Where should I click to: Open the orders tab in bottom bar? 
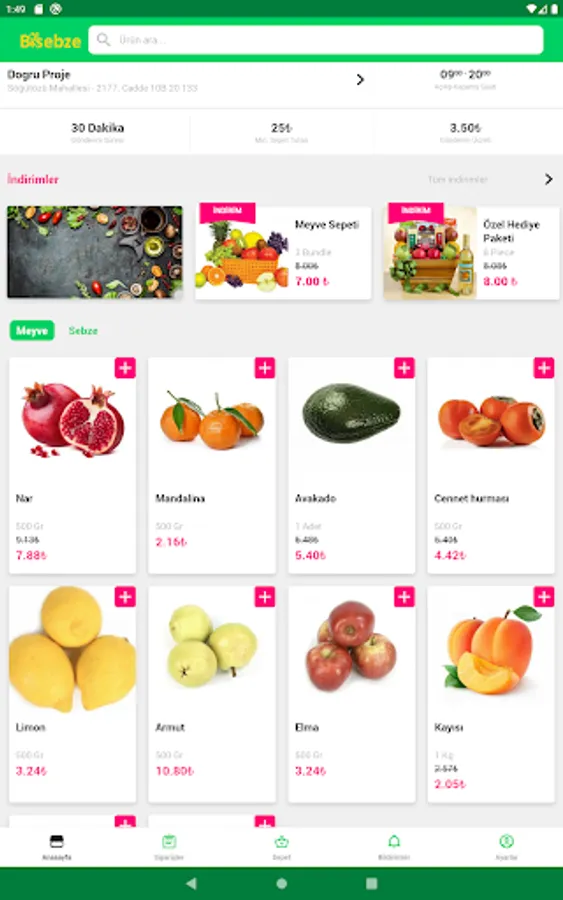[x=169, y=847]
